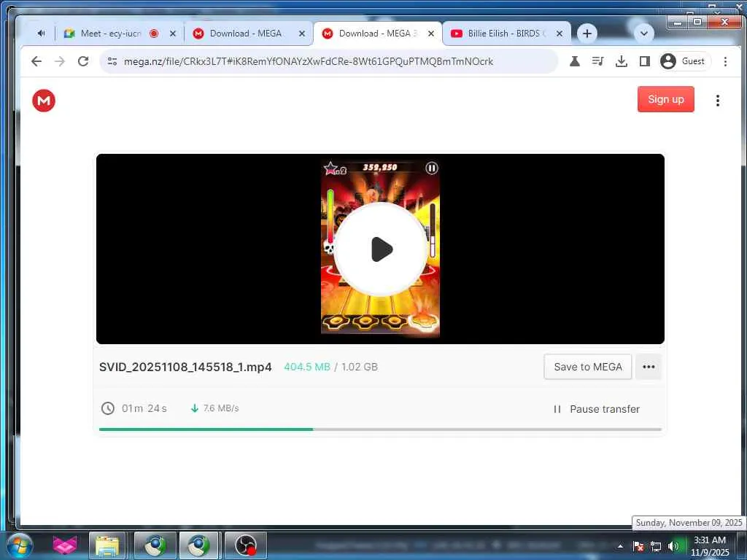Click the 01m 24s remaining time
This screenshot has height=560, width=747.
(x=144, y=408)
